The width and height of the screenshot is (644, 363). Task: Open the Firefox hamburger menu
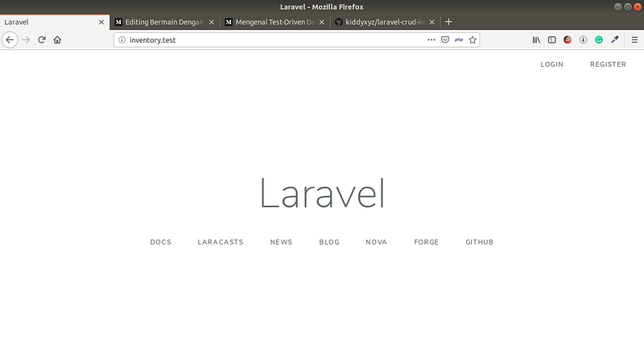pos(634,39)
